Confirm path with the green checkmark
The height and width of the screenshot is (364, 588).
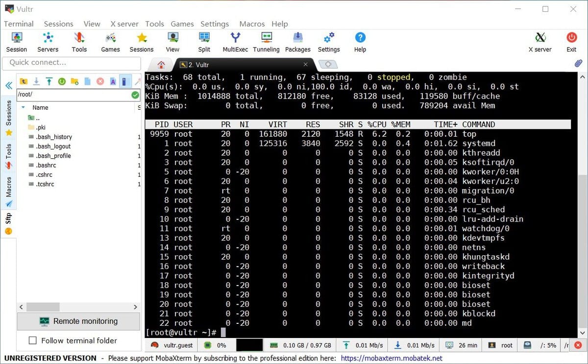tap(135, 95)
